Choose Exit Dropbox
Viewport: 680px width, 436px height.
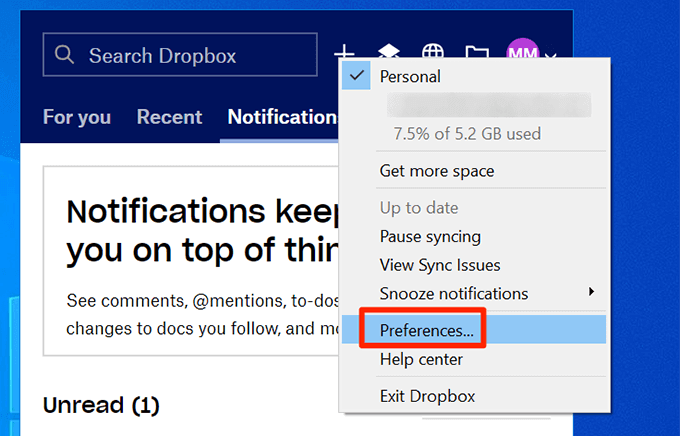(x=426, y=395)
